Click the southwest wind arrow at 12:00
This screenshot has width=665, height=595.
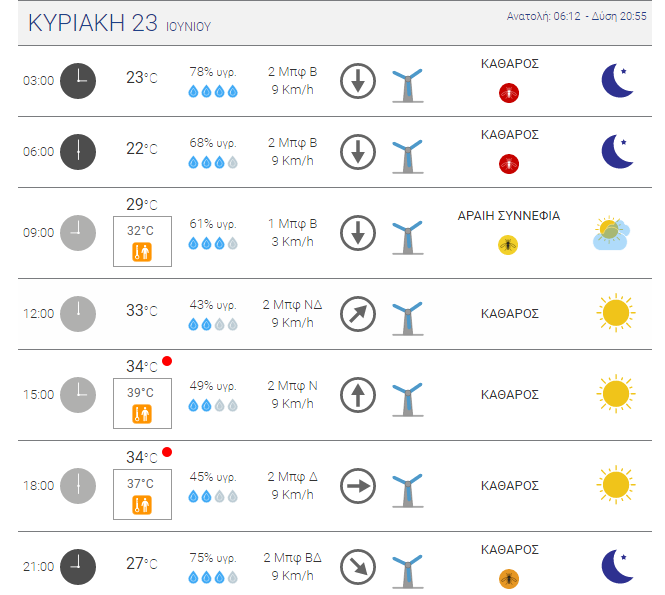pos(358,314)
